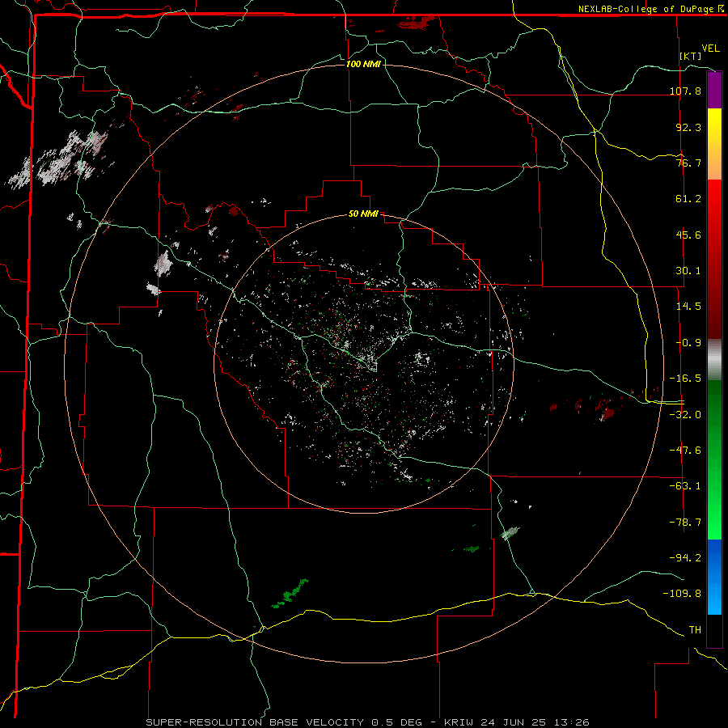Click the 92.3 value on velocity scale

coord(688,127)
